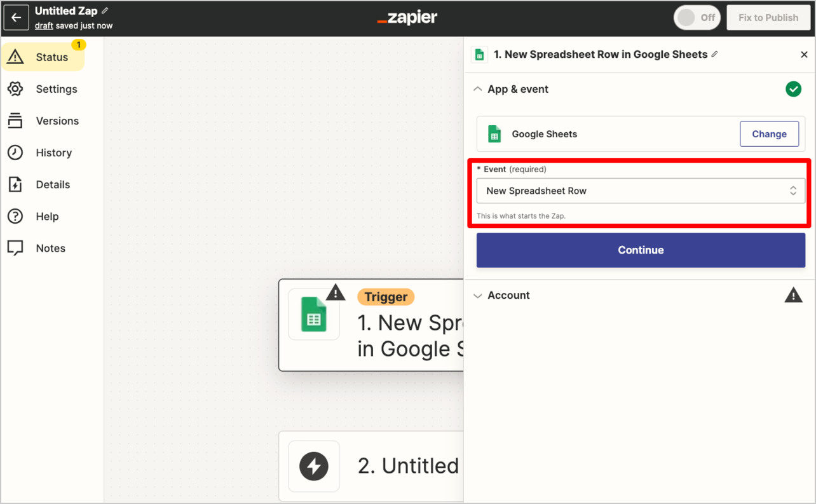
Task: Click the Help question mark icon
Action: point(15,216)
